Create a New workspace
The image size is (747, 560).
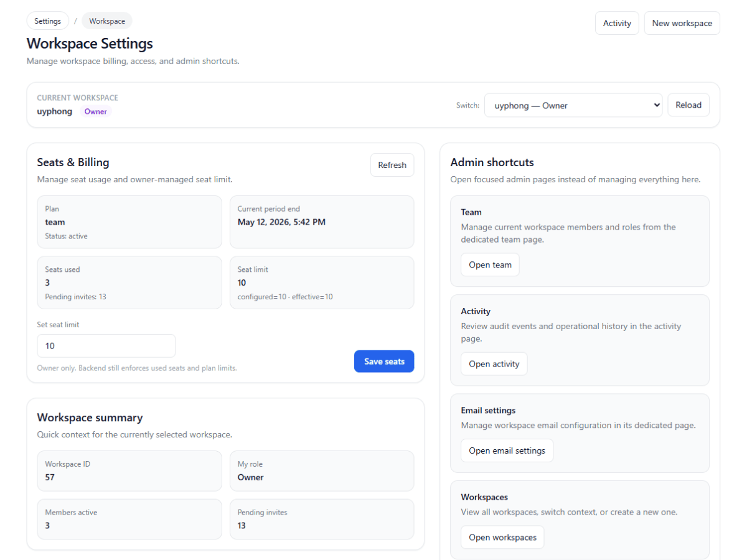point(682,23)
